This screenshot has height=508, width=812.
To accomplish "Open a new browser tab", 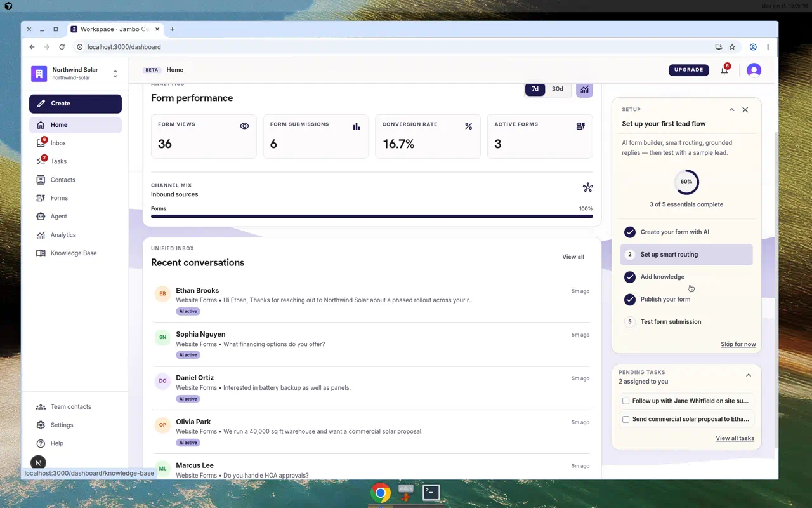I will pyautogui.click(x=172, y=29).
